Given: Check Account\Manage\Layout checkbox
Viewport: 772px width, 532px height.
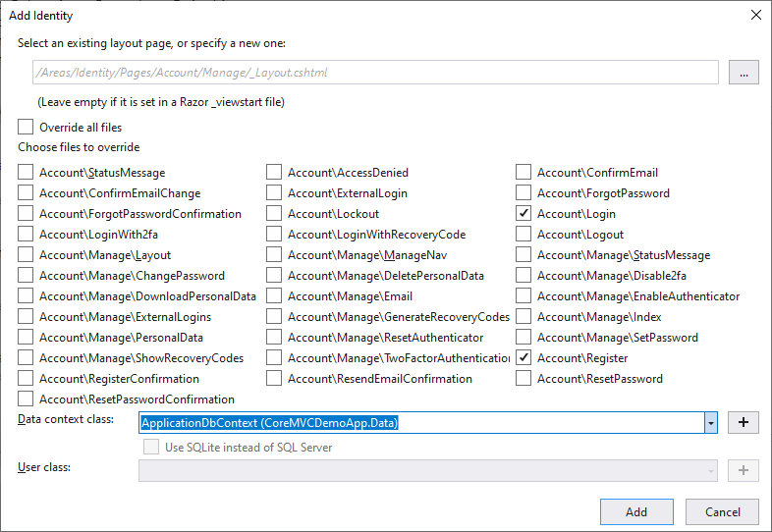Looking at the screenshot, I should pos(26,255).
